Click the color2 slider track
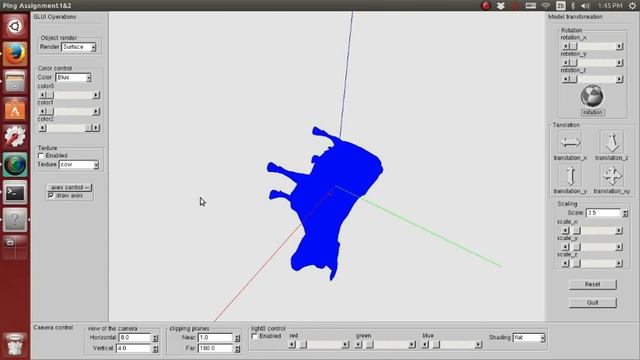Viewport: 640px width, 360px height. point(69,128)
